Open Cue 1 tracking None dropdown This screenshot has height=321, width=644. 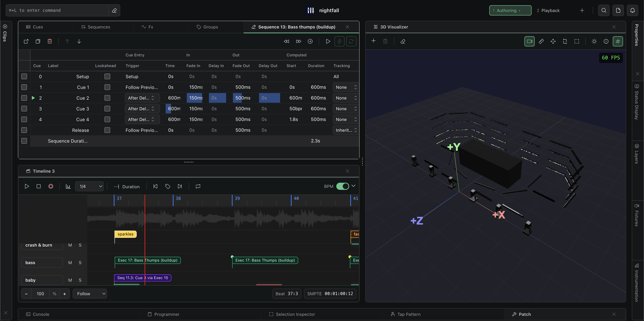click(346, 87)
